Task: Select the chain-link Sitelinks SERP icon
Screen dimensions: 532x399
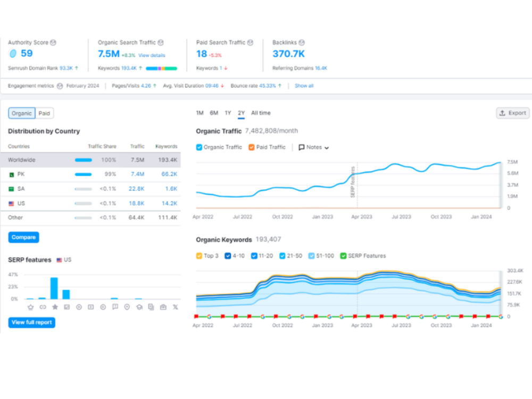Action: click(43, 307)
